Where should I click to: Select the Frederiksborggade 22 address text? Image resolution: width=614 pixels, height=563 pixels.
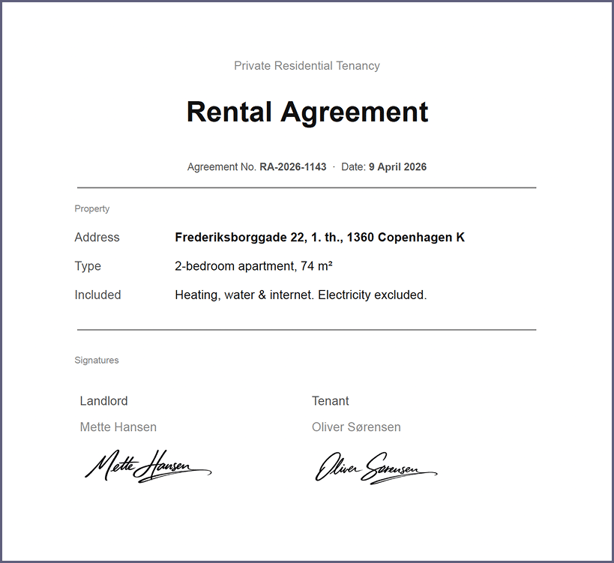click(319, 237)
